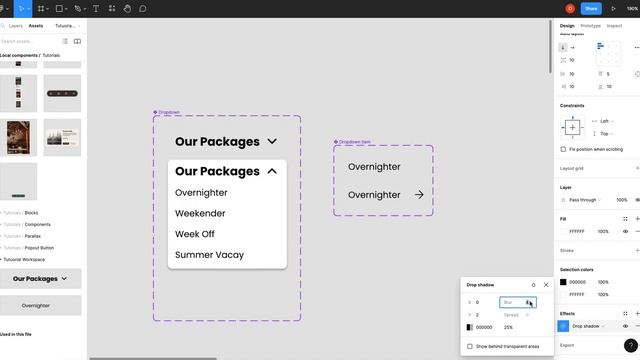Screen dimensions: 640x360
Task: Select the Rectangle shape tool
Action: coord(59,9)
